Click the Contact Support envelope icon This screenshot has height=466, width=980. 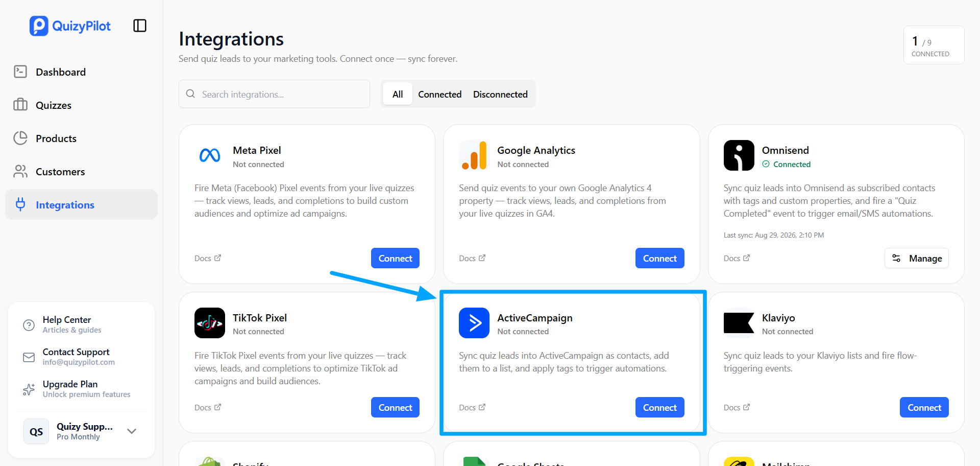(29, 357)
